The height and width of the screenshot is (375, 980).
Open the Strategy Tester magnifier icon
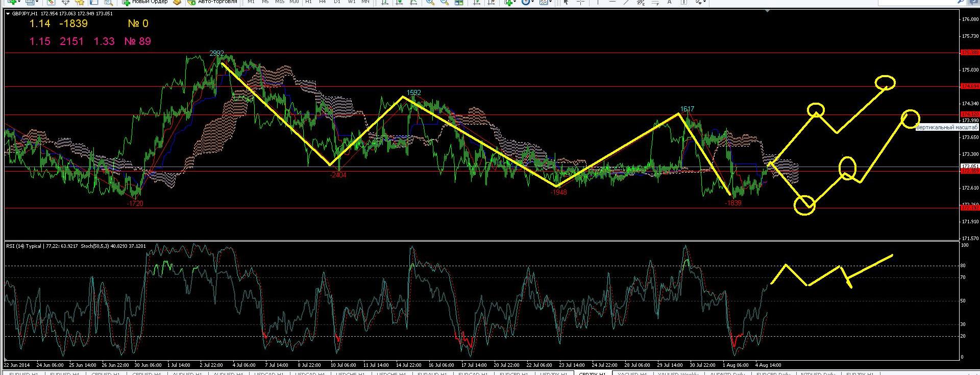point(108,2)
